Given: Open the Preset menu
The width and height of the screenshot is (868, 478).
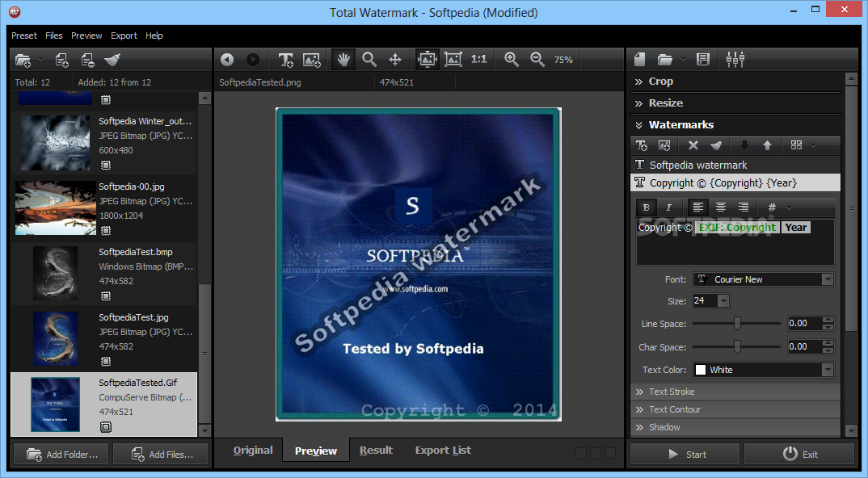Looking at the screenshot, I should point(24,36).
